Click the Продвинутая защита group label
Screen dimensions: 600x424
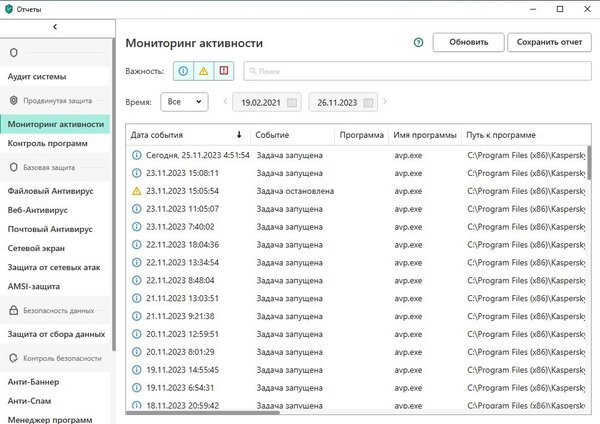[x=57, y=101]
